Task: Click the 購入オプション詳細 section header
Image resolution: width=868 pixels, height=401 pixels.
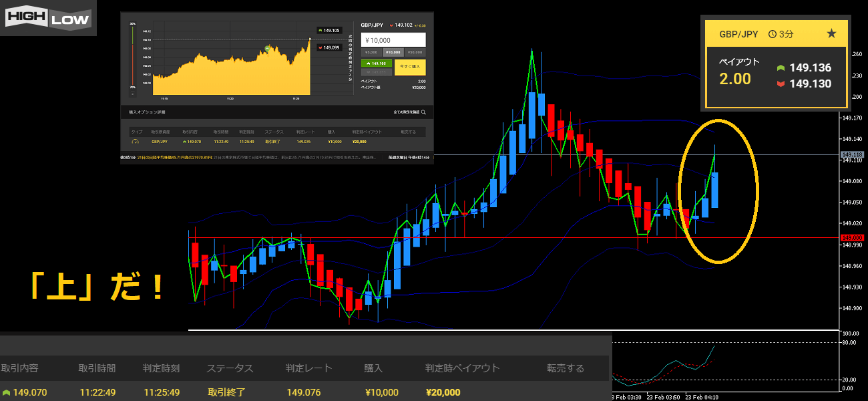Action: pos(148,112)
